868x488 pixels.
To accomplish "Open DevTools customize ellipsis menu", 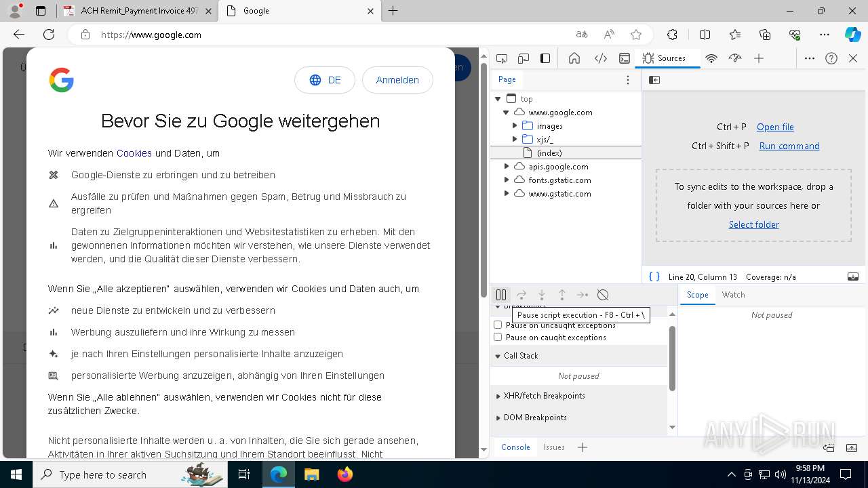I will 810,58.
